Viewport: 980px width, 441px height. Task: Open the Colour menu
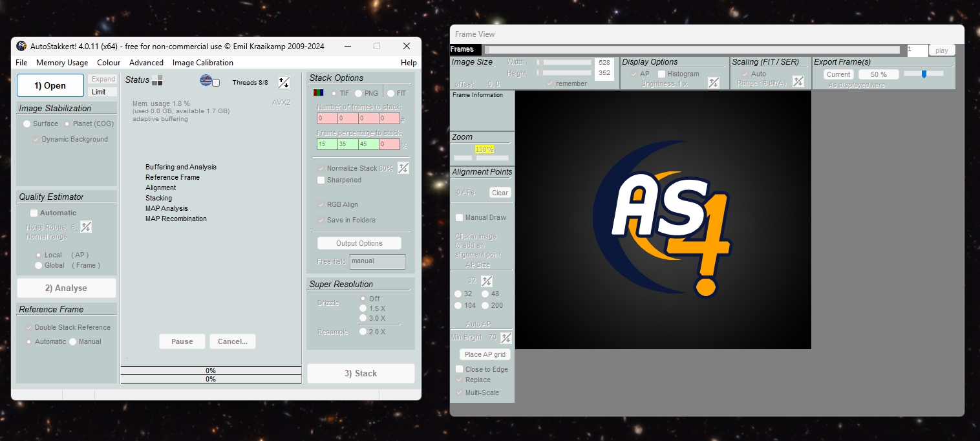click(109, 63)
